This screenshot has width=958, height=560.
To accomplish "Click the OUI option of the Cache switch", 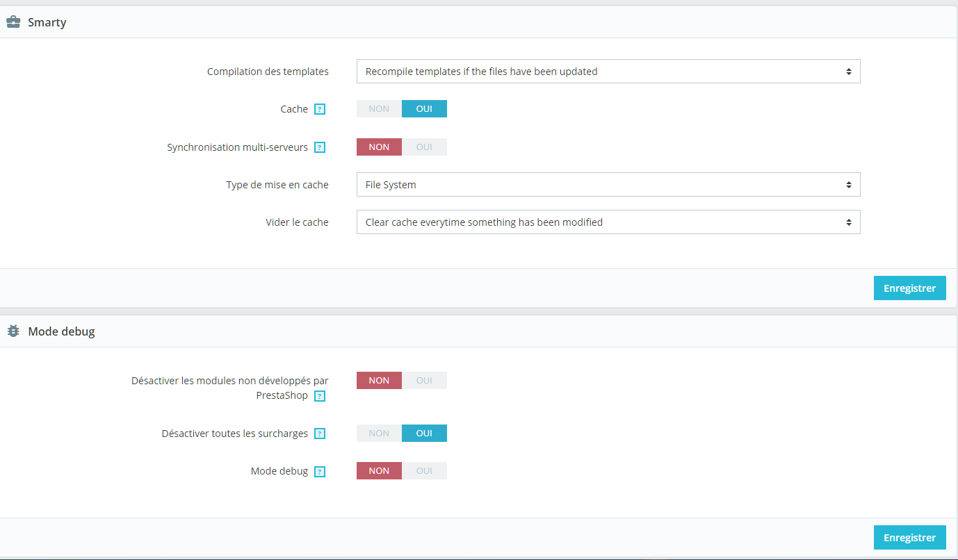I will point(424,109).
